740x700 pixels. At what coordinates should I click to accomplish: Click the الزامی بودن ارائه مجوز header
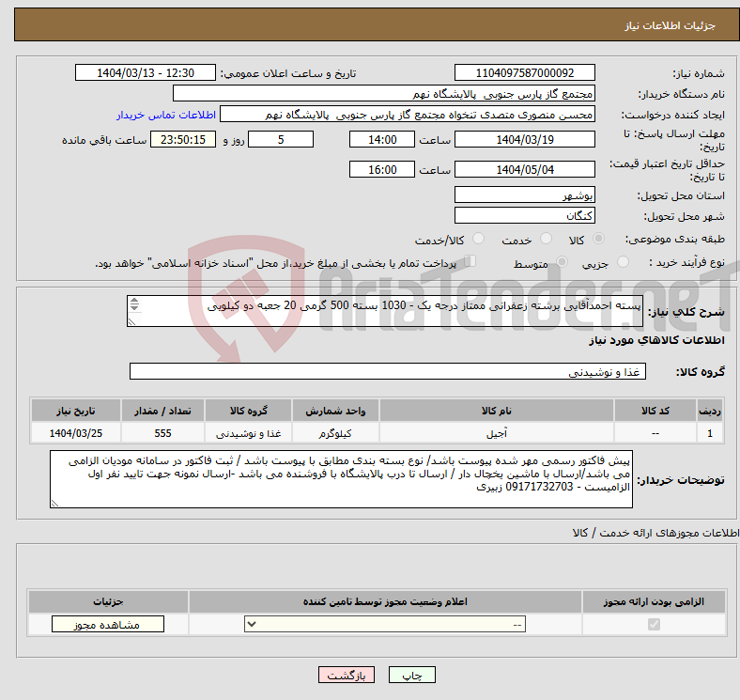[x=654, y=601]
